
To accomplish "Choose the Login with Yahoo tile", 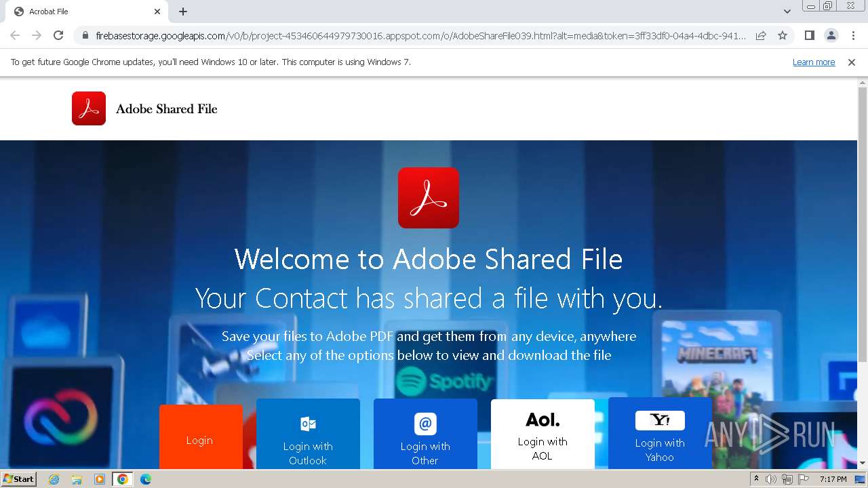I will click(x=660, y=433).
